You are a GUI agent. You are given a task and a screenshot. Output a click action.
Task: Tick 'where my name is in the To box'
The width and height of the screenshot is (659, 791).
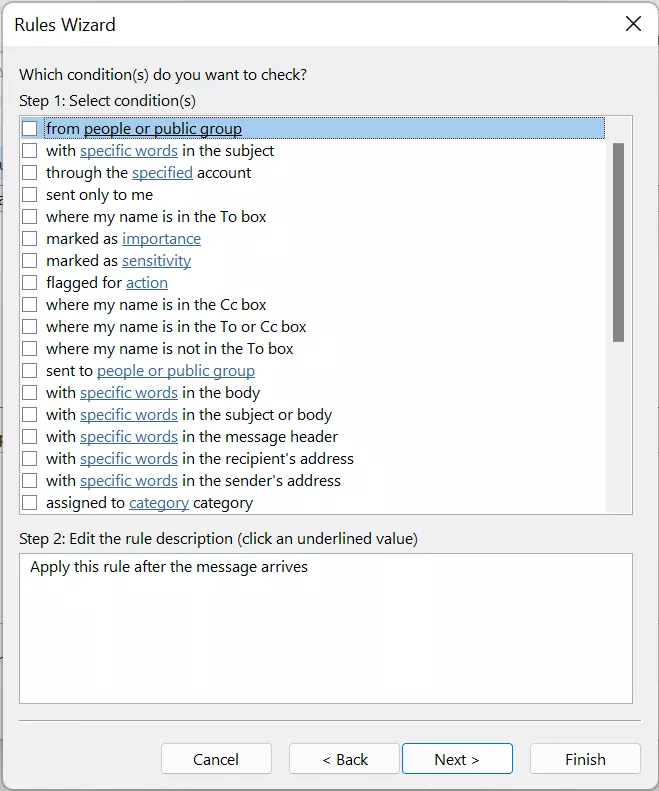pyautogui.click(x=30, y=216)
